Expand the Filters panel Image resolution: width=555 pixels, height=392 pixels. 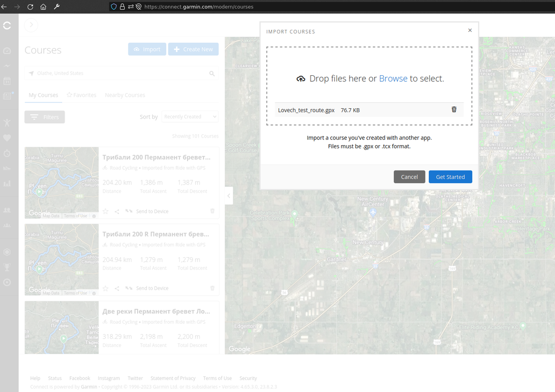(44, 117)
